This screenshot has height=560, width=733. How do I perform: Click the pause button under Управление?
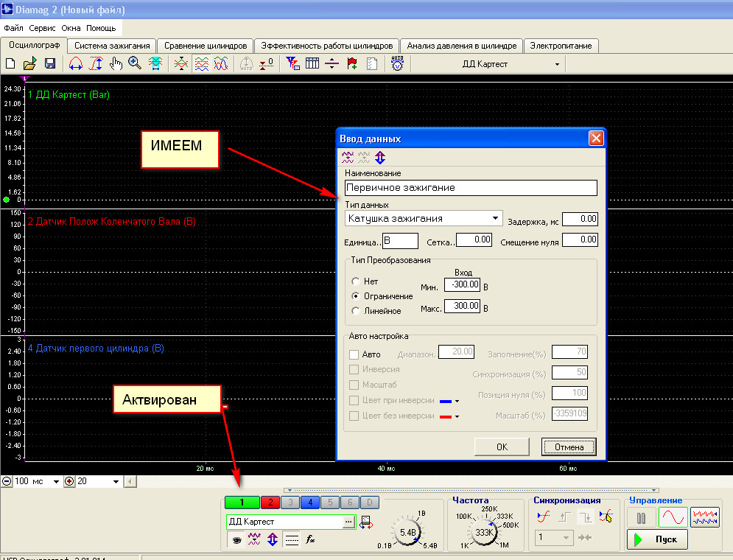click(642, 518)
